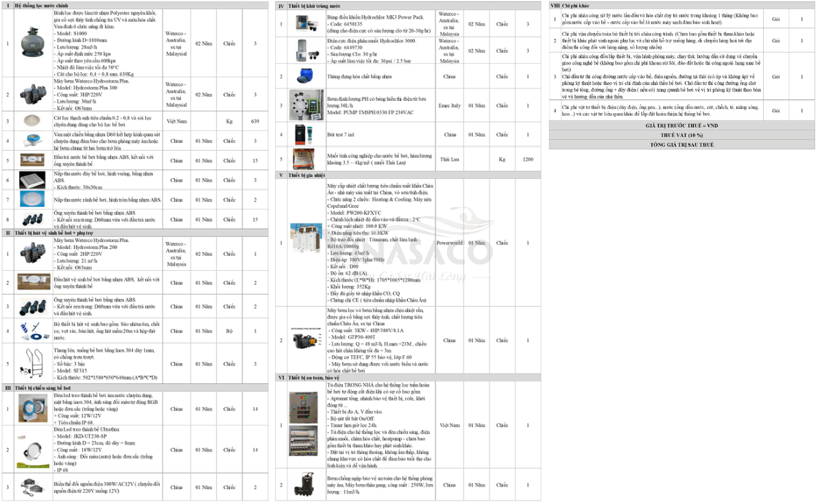Click section header "Thiết bị gia nhiệt"

[306, 175]
